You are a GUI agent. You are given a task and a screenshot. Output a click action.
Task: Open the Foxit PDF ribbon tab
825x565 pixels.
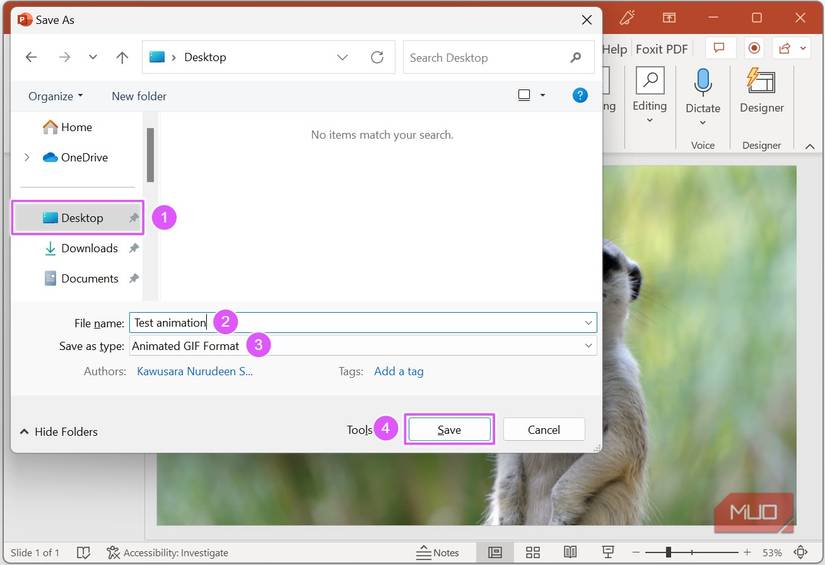tap(661, 49)
